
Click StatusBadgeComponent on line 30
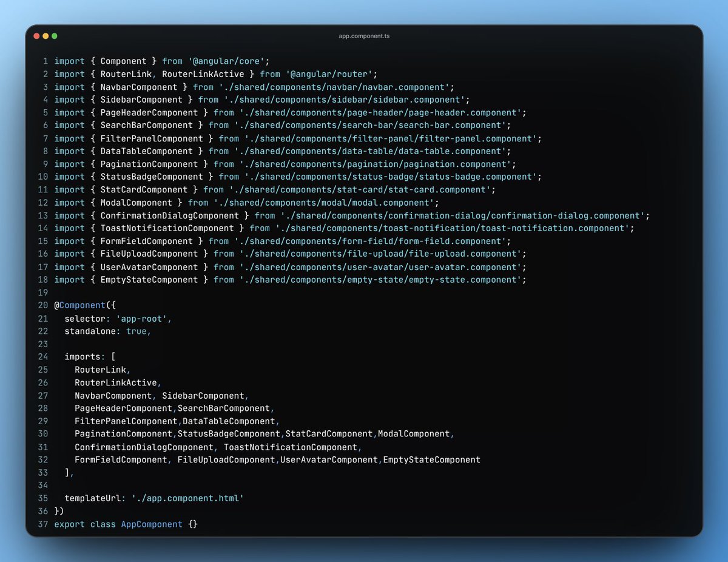[x=229, y=434]
